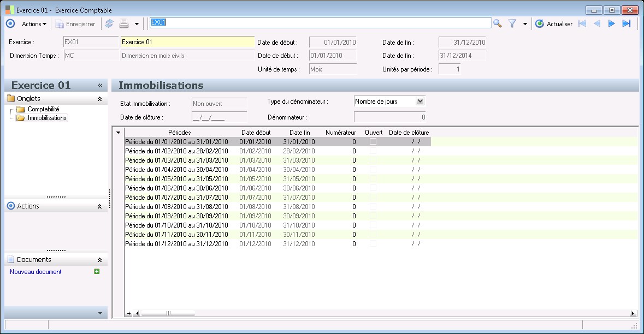
Task: Click the Nouveau document link
Action: (x=36, y=272)
